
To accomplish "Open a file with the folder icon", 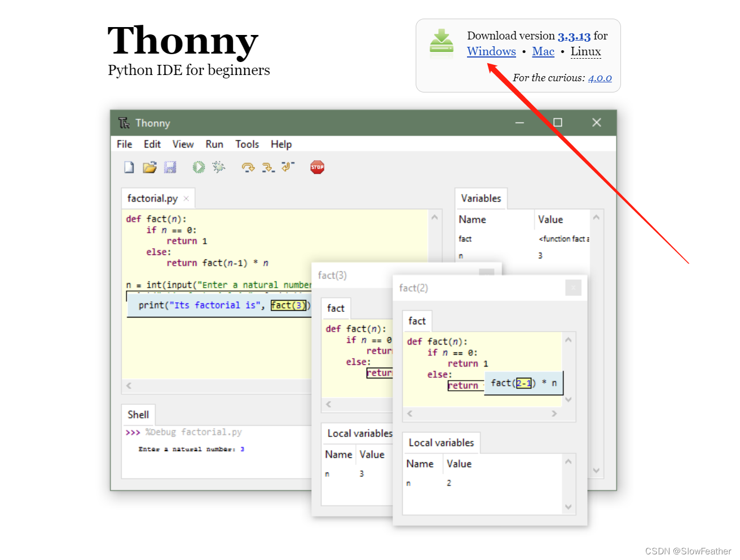I will 149,167.
